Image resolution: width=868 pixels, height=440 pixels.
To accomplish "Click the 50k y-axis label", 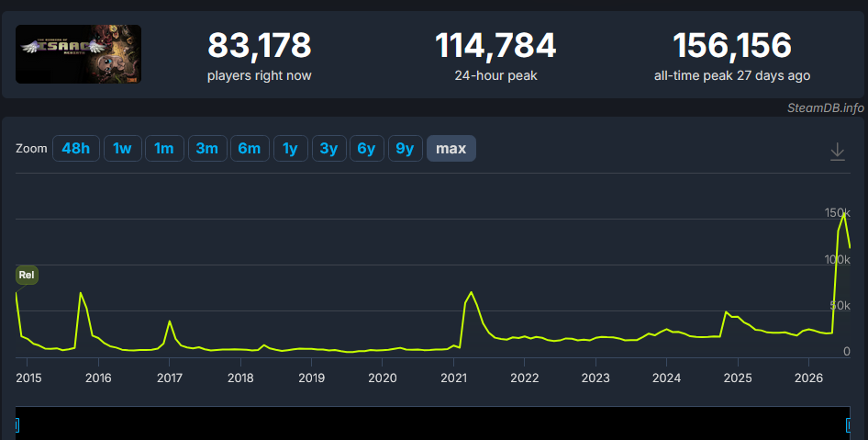I will (840, 305).
